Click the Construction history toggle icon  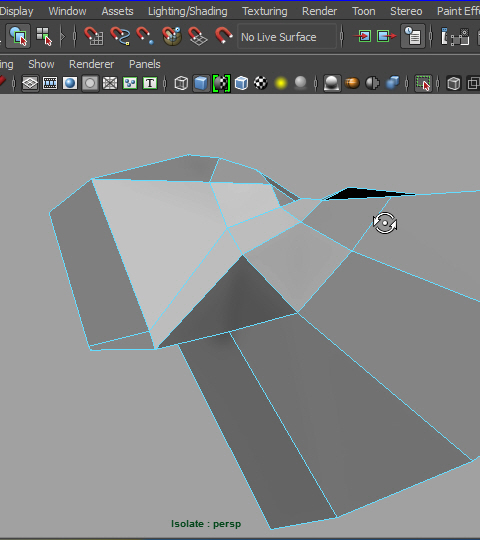coord(413,36)
